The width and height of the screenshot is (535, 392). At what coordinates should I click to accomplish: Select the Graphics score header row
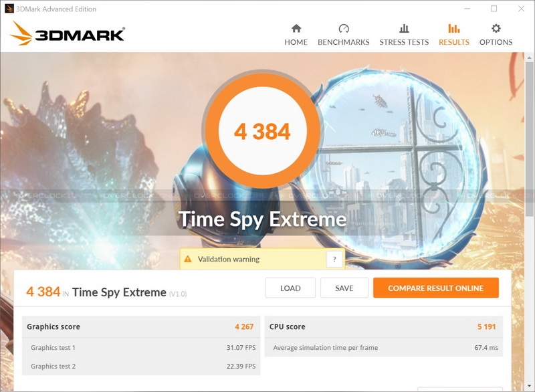[141, 326]
